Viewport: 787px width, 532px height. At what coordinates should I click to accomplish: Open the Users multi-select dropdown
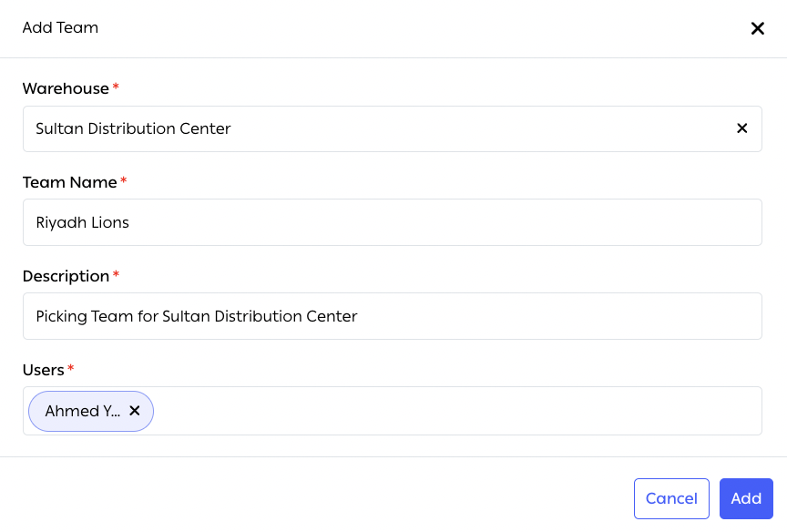(x=455, y=411)
